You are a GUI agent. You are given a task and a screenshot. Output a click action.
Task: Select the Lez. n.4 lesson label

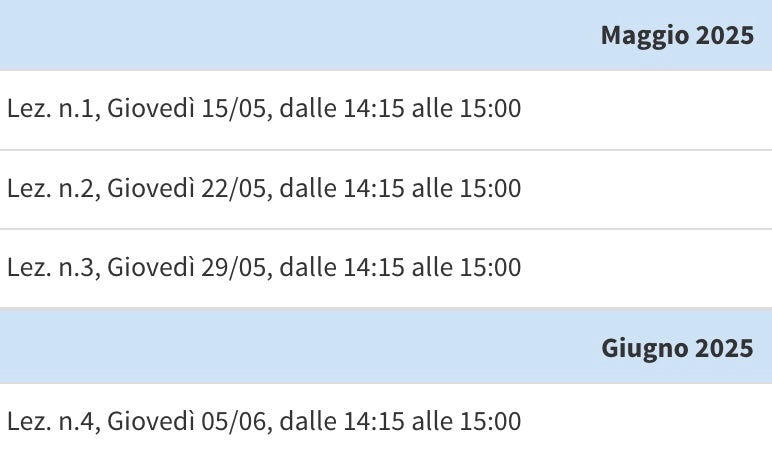tap(50, 422)
